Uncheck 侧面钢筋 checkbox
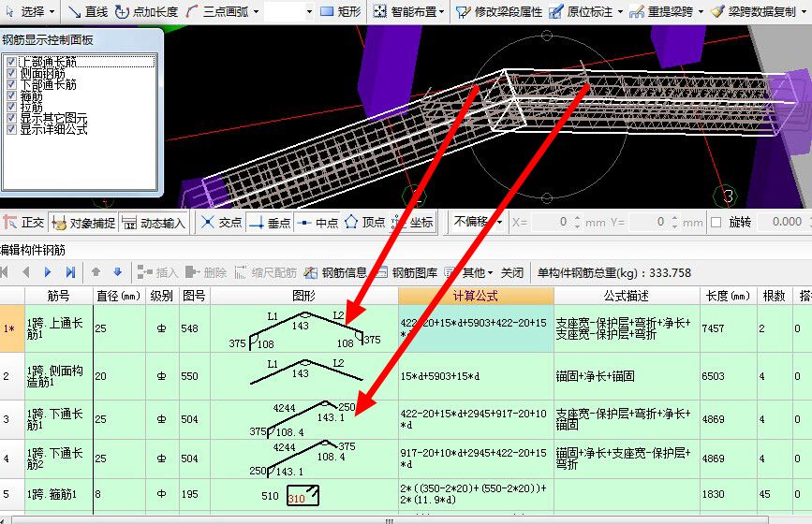812x524 pixels. [11, 73]
